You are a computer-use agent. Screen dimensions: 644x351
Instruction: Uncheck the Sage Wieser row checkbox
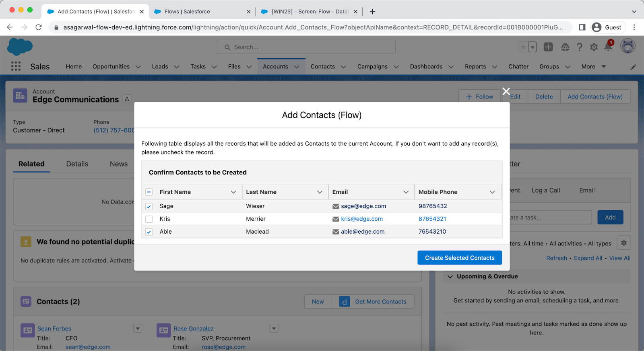click(x=149, y=206)
